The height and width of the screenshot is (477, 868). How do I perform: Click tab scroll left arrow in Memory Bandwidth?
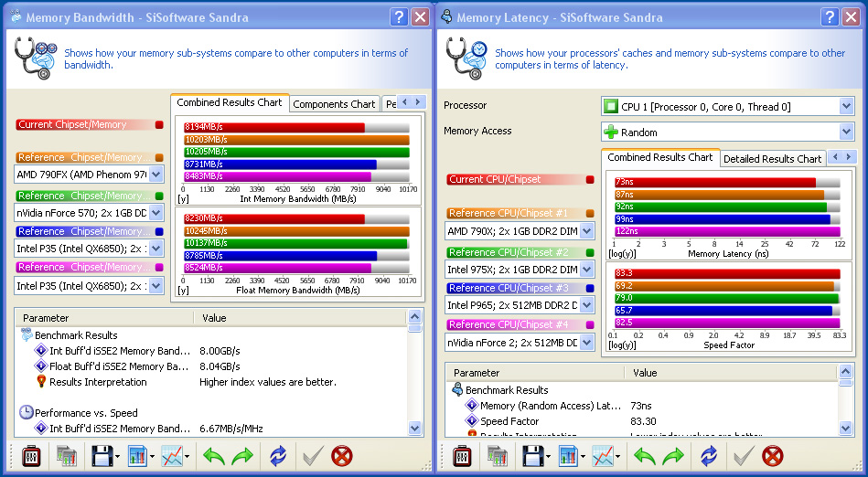[x=404, y=101]
